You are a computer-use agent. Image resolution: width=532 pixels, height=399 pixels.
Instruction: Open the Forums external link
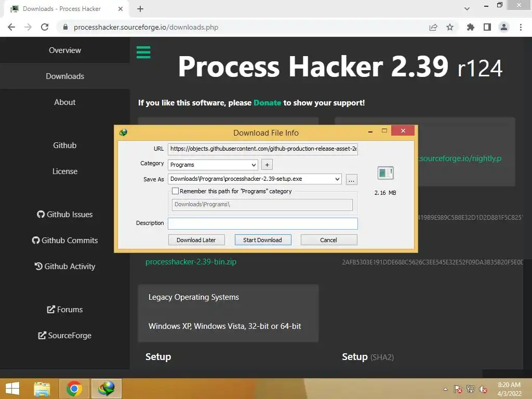click(x=65, y=310)
